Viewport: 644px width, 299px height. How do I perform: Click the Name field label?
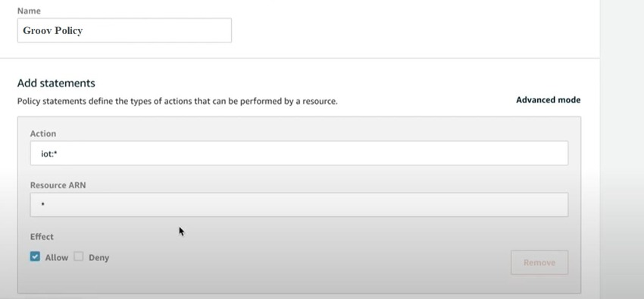pos(29,11)
